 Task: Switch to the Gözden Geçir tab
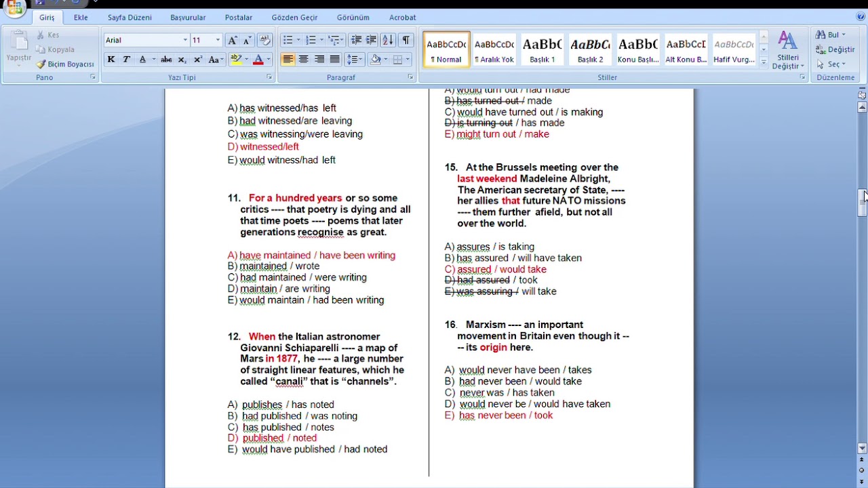(x=294, y=17)
